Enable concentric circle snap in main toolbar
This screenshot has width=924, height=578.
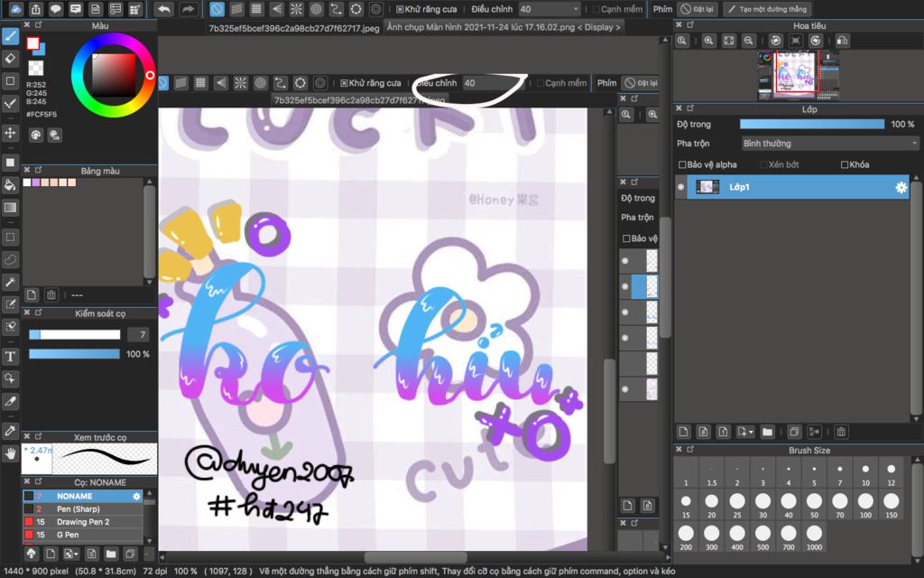(x=317, y=9)
